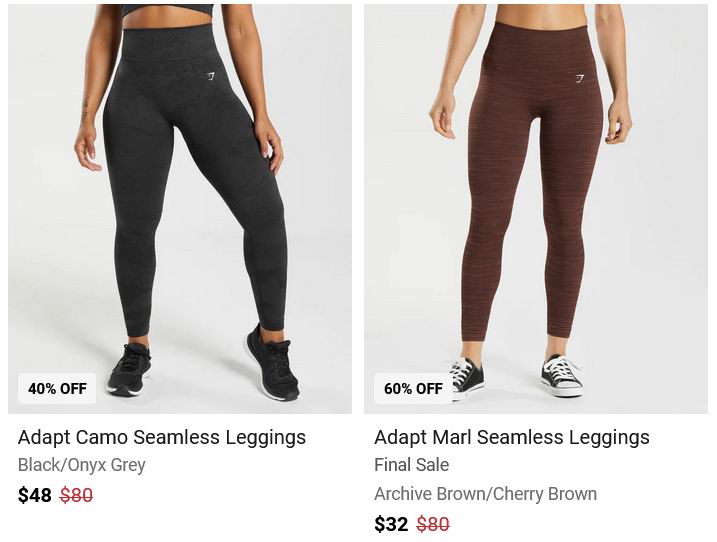The image size is (717, 542).
Task: Open the Adapt Camo Seamless Leggings product image
Action: [180, 209]
